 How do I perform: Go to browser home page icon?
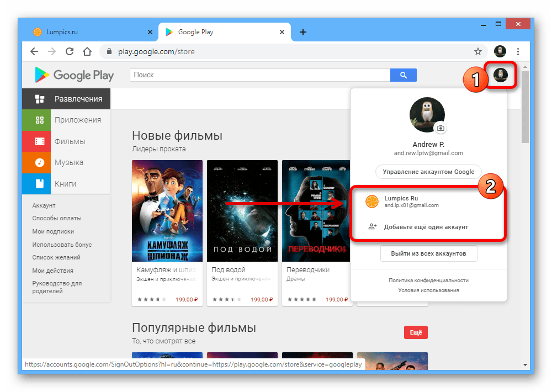[87, 52]
